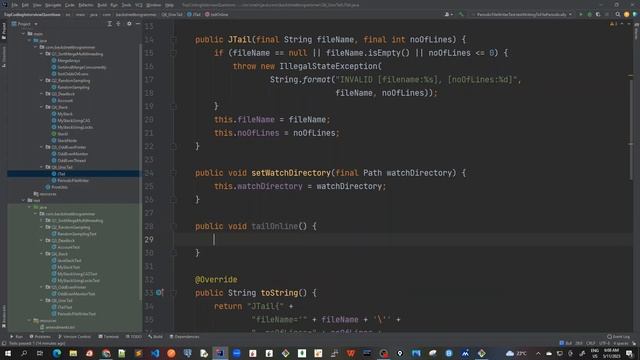Open the Build menu
The image size is (640, 360).
click(102, 5)
